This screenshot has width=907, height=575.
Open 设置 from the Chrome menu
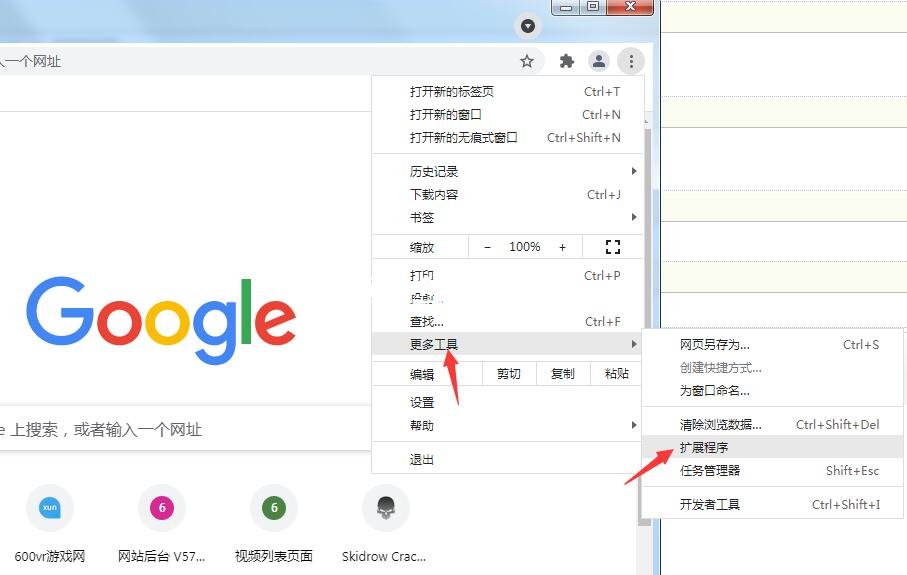point(507,403)
